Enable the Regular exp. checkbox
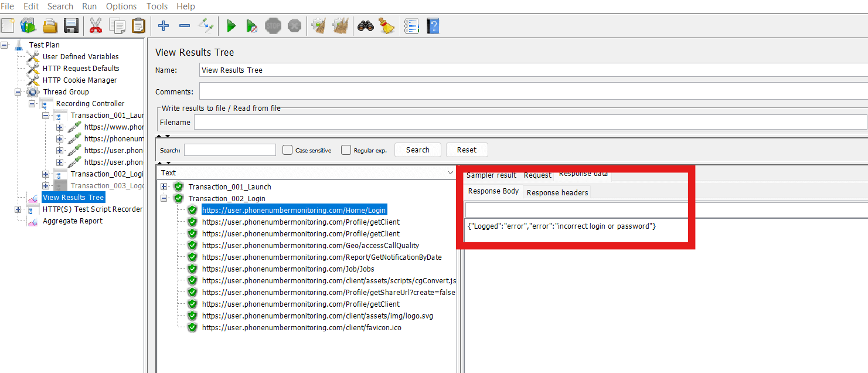The image size is (868, 373). click(346, 150)
